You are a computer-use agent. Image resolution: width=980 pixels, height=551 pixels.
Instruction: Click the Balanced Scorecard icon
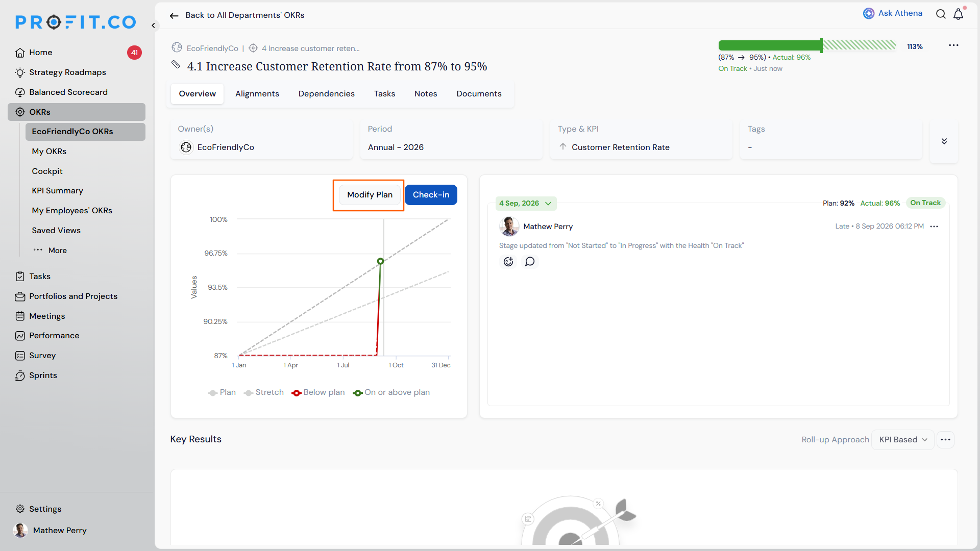coord(20,92)
